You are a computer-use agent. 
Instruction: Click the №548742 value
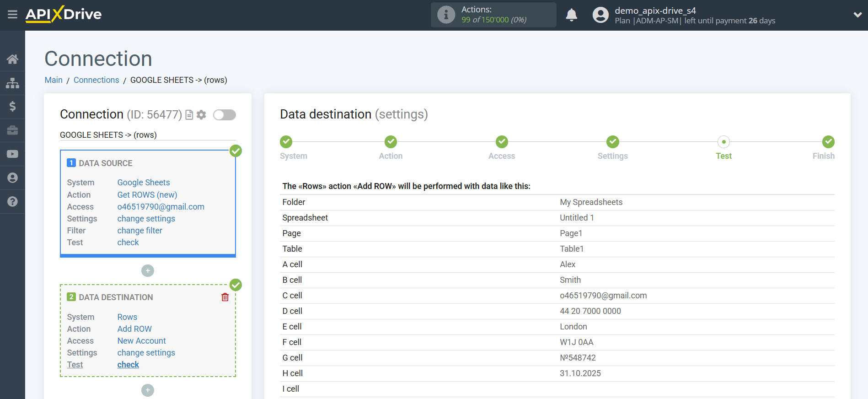tap(578, 358)
